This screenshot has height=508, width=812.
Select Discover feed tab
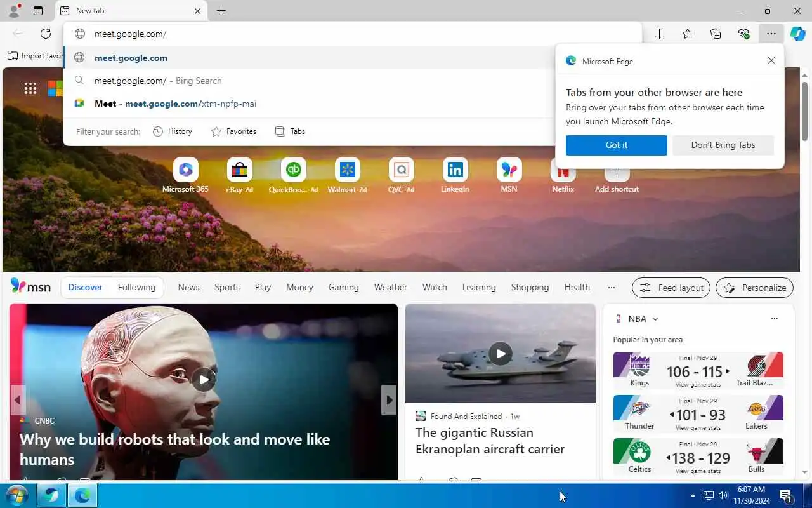coord(85,287)
